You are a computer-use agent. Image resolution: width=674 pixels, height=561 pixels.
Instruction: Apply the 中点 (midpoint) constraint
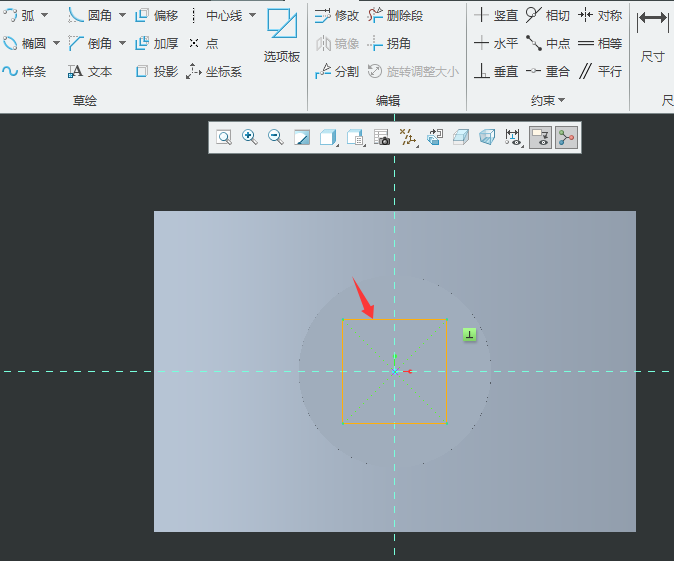click(548, 43)
